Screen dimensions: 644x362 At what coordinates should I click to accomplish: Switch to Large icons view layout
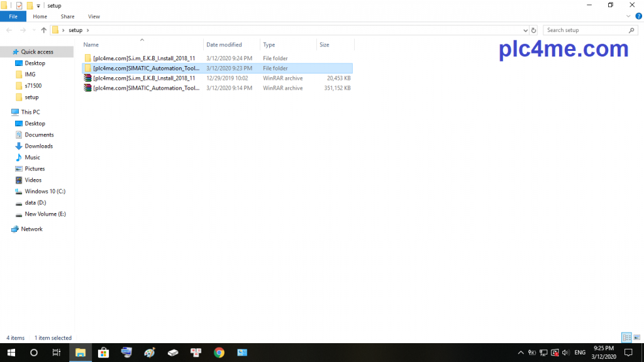636,337
